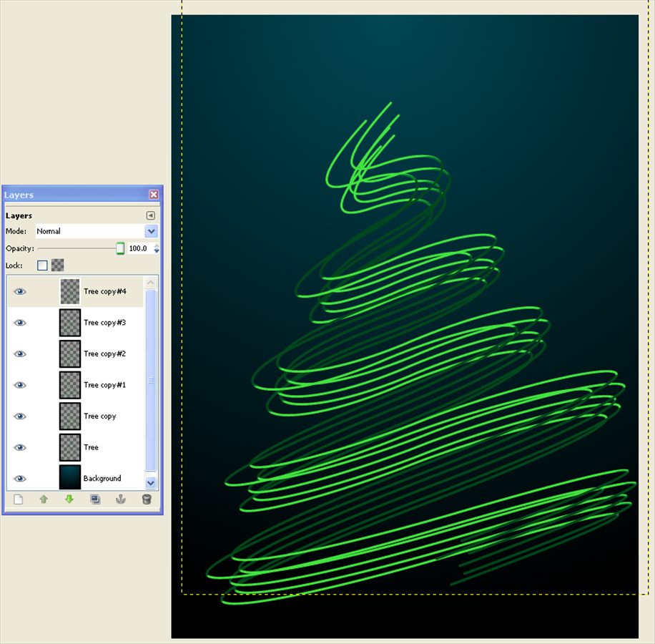Close the Layers dialog window
Image resolution: width=655 pixels, height=644 pixels.
point(154,195)
